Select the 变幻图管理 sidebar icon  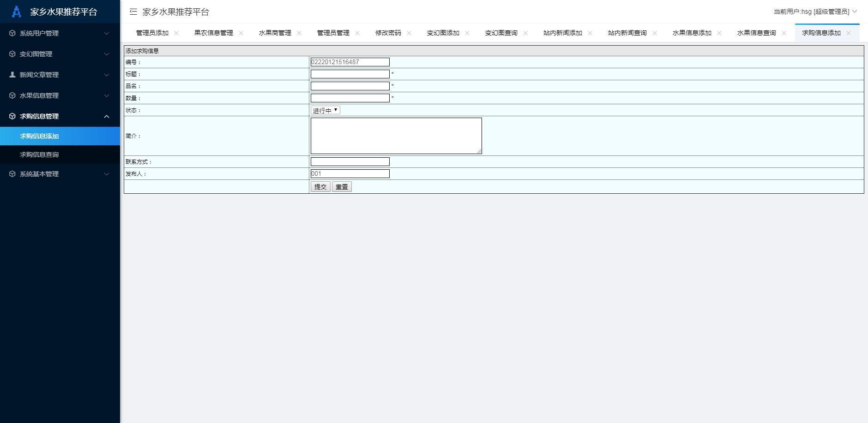(x=12, y=54)
